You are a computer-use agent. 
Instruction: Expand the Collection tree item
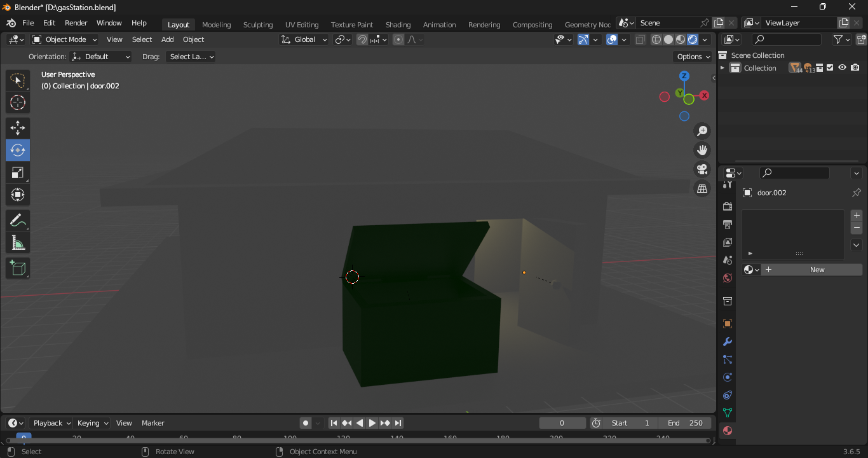click(722, 68)
